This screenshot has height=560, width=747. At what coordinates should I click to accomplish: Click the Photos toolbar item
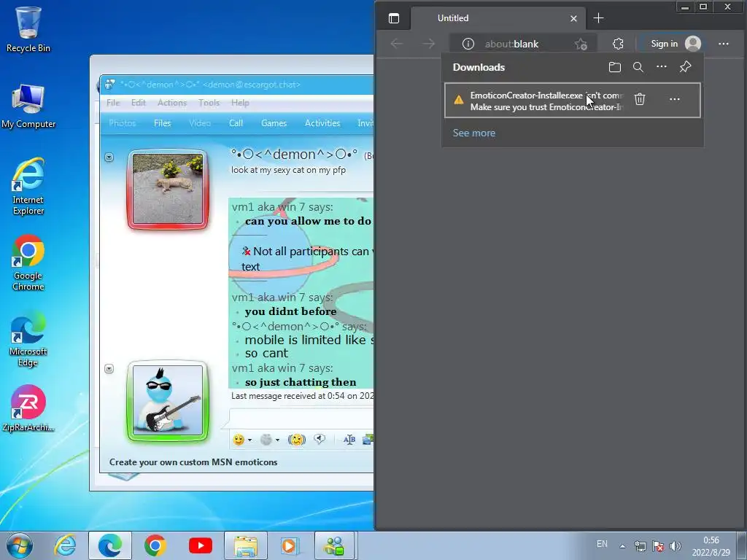(x=123, y=123)
